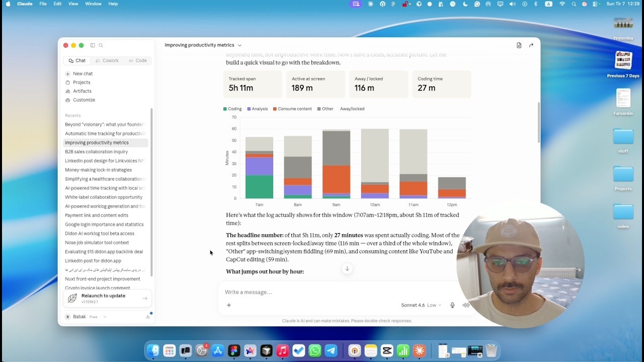Image resolution: width=644 pixels, height=362 pixels.
Task: Open the View menu in the menu bar
Action: click(x=73, y=4)
